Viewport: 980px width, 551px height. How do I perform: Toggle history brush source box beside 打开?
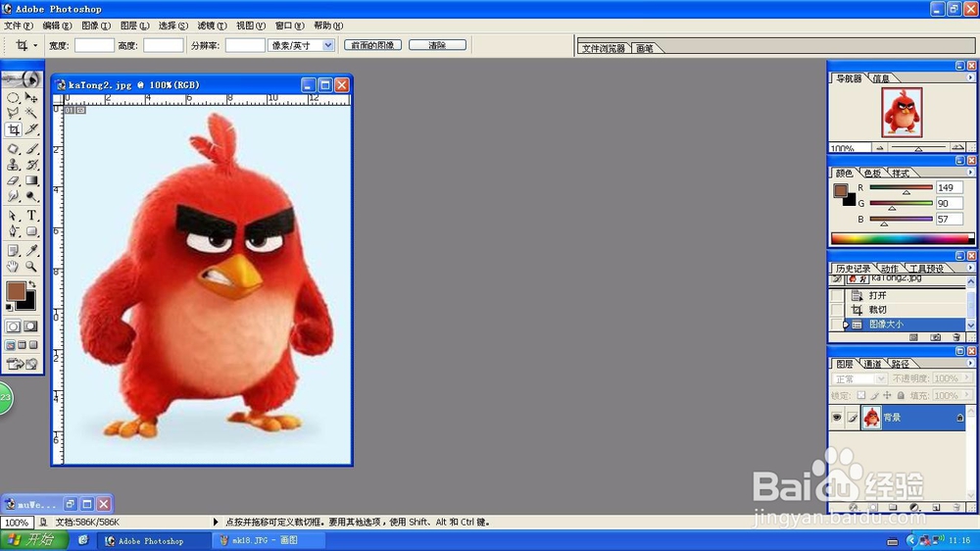[836, 295]
